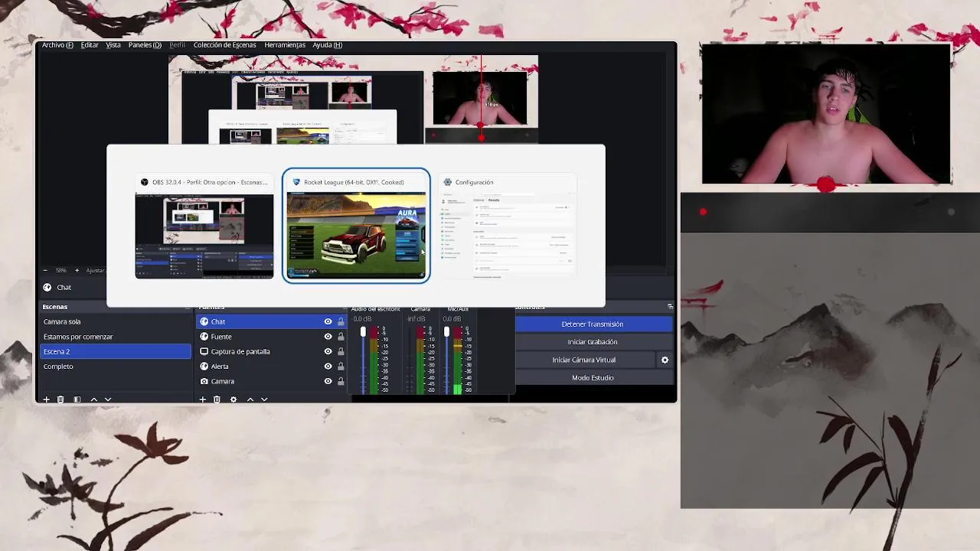Select Completo scene
980x551 pixels.
click(116, 367)
